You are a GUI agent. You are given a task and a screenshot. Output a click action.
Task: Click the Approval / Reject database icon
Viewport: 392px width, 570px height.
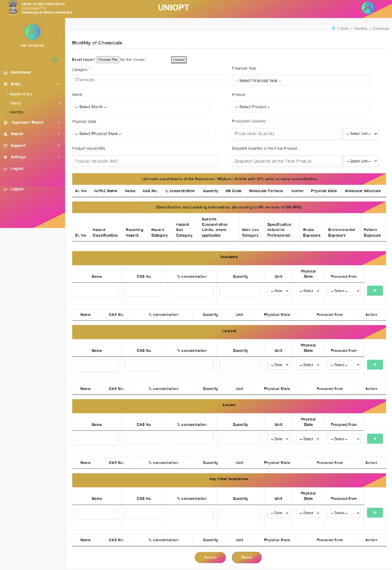click(x=6, y=122)
